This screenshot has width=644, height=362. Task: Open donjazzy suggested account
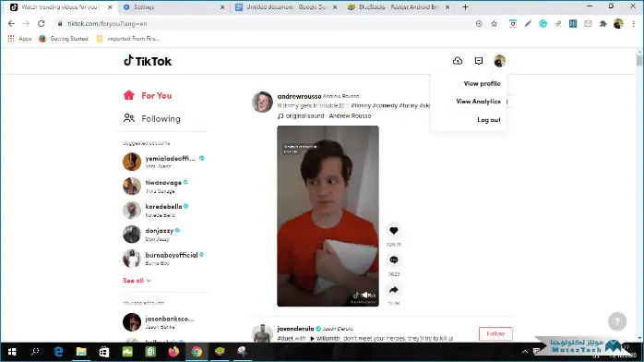(151, 235)
